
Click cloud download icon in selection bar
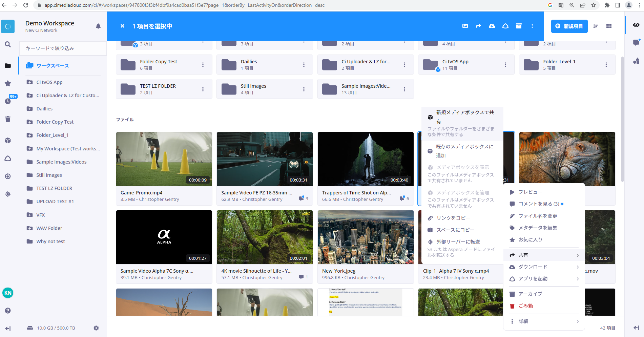[x=492, y=26]
